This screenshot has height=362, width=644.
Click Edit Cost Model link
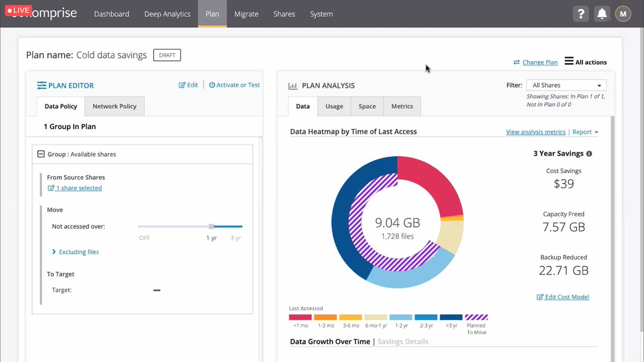(x=563, y=297)
